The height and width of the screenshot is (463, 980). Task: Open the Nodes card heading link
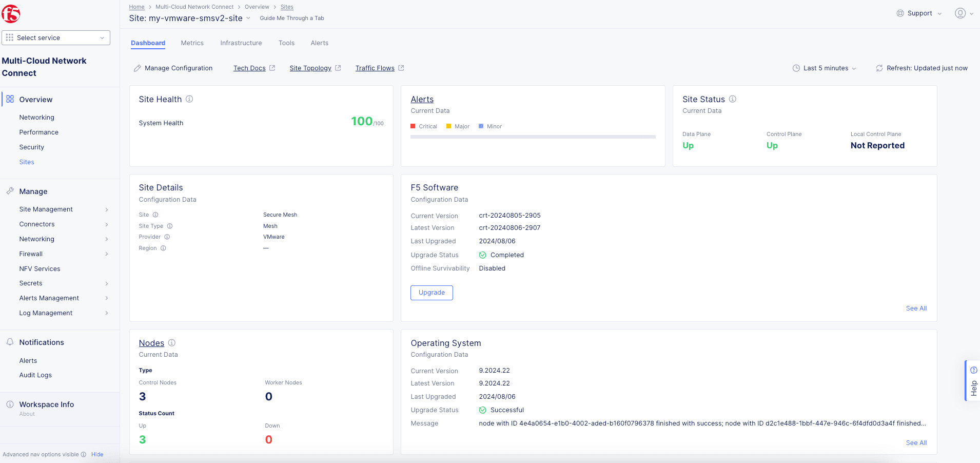151,343
